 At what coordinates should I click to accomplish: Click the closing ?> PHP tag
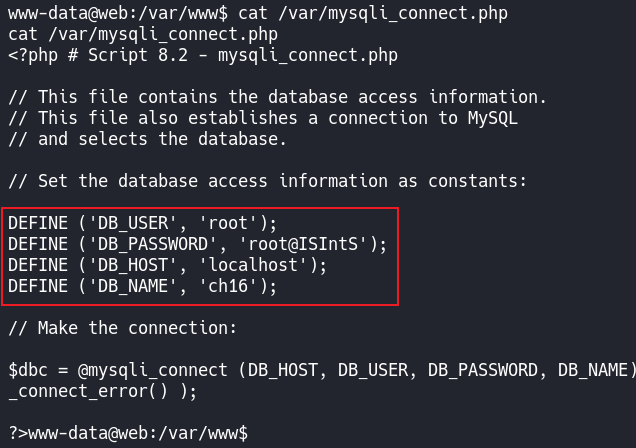click(x=17, y=433)
